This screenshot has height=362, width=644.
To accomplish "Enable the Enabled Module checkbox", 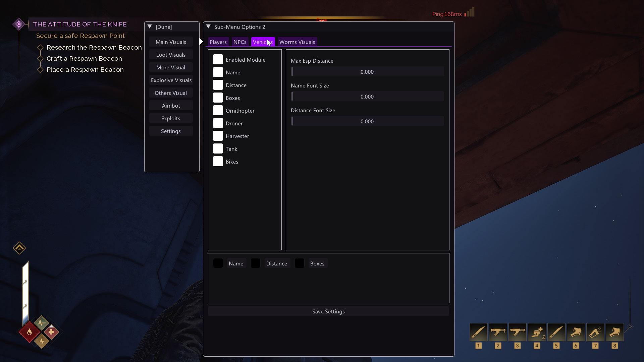I will click(218, 60).
